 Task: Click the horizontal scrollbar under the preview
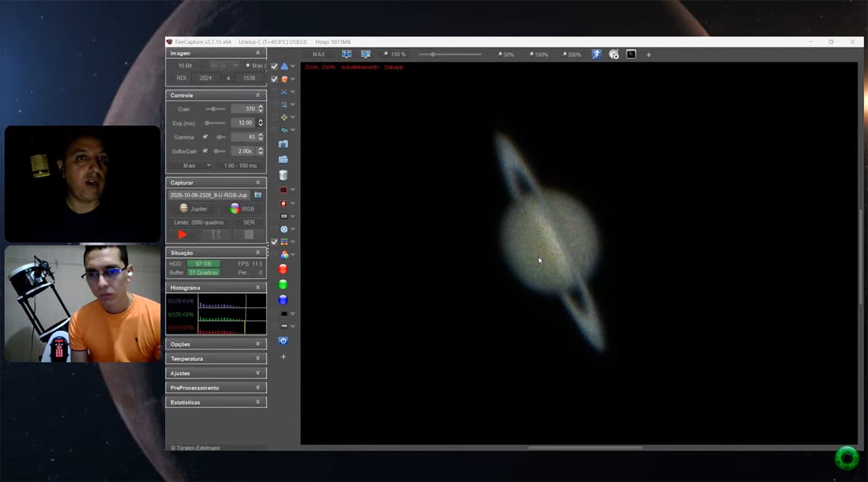(585, 448)
